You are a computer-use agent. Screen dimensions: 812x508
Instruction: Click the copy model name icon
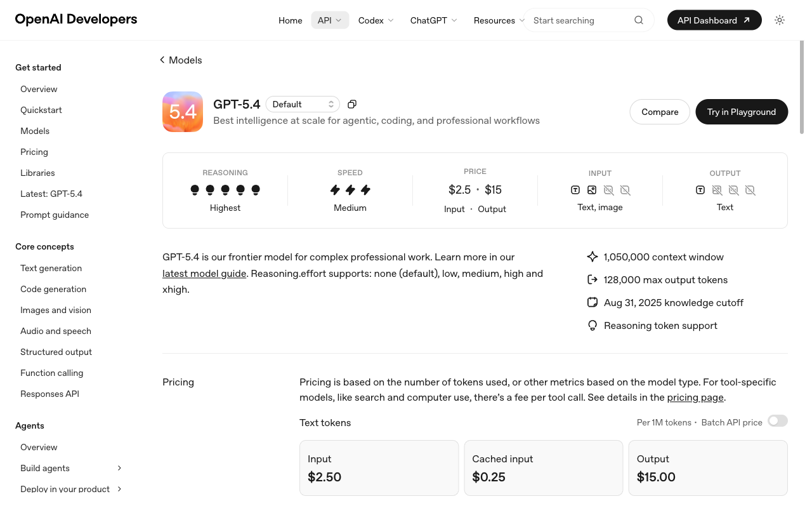pos(352,104)
